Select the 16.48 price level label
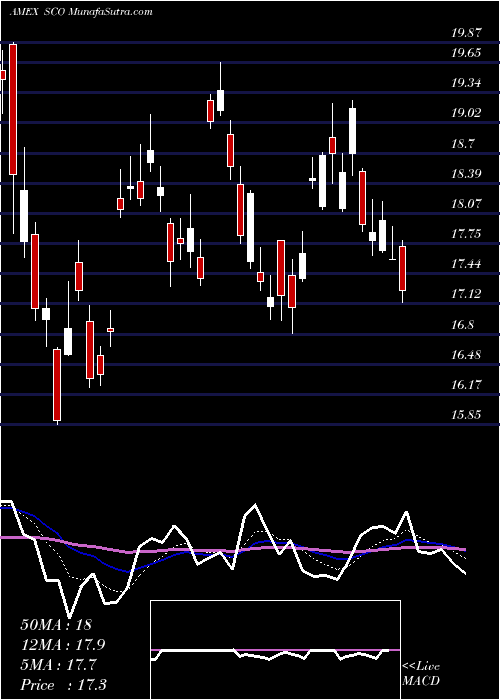 coord(467,355)
